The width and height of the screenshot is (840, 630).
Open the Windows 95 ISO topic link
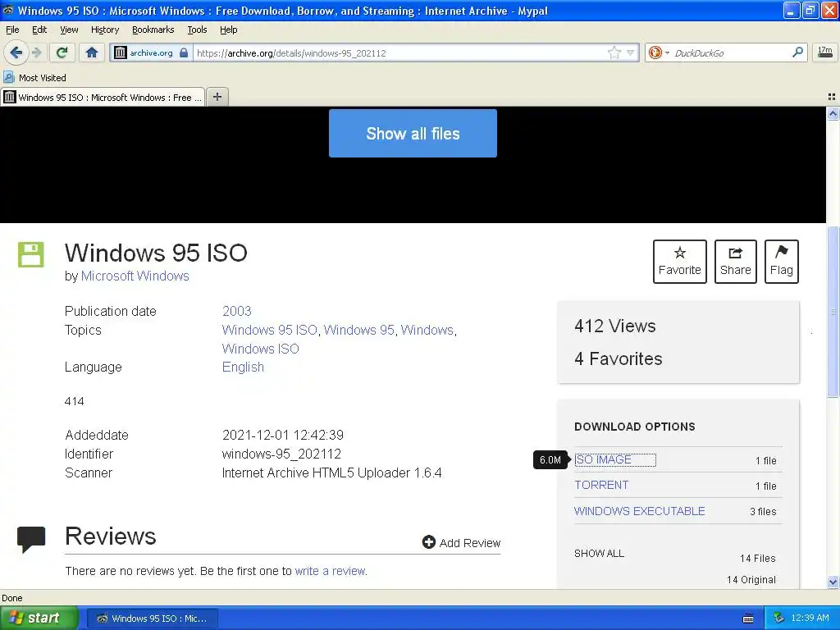point(269,330)
